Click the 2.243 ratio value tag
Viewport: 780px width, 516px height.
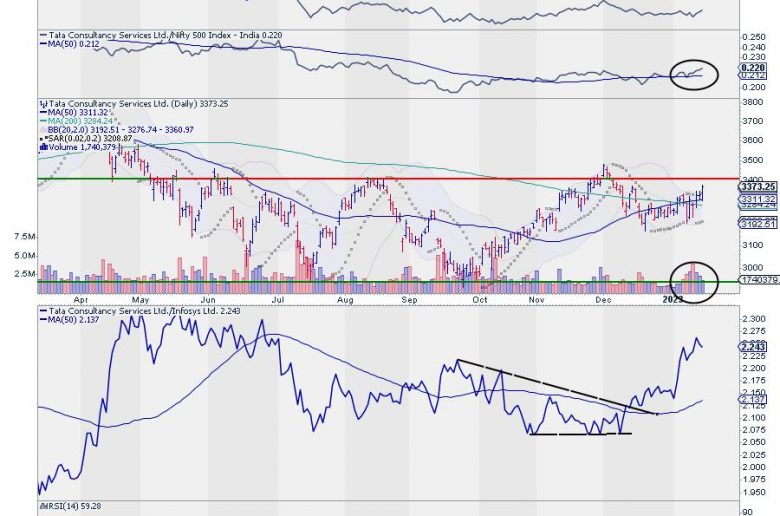click(753, 346)
